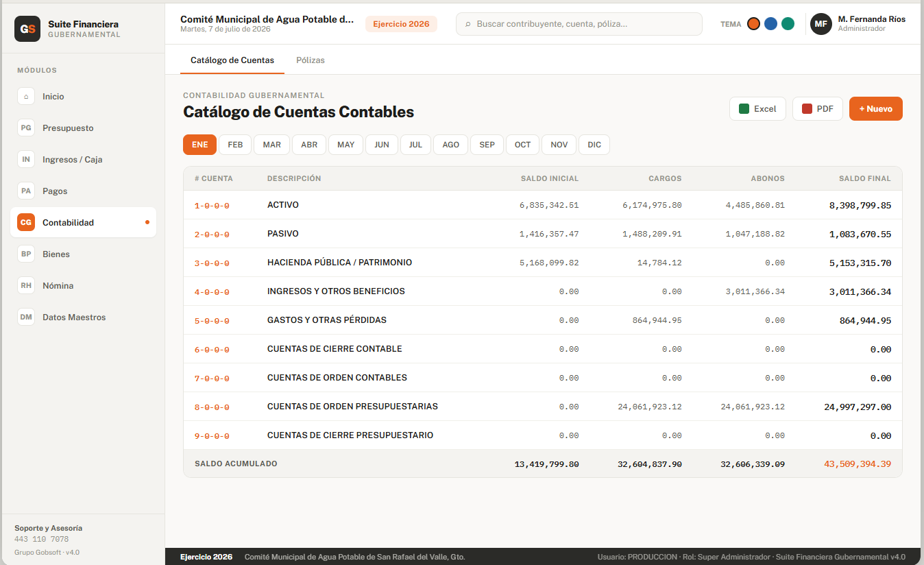The width and height of the screenshot is (924, 565).
Task: Export catalog with the Excel button
Action: [x=757, y=109]
